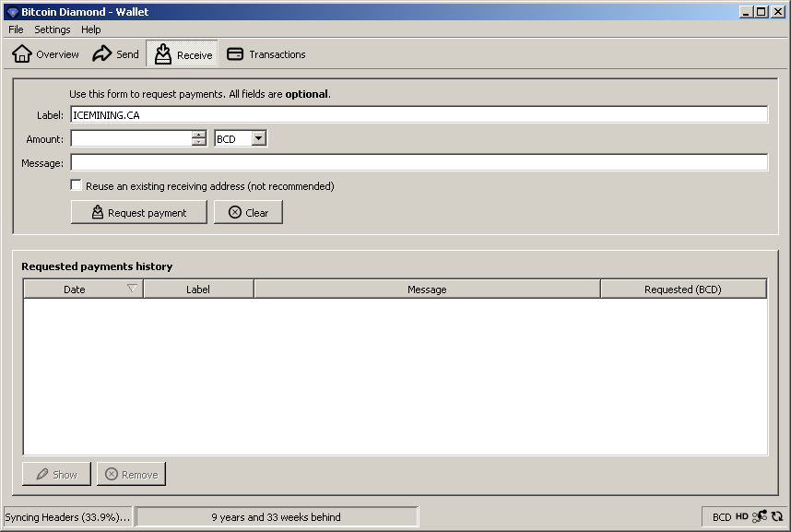Click the Bitcoin Diamond logo in title bar

click(x=13, y=12)
